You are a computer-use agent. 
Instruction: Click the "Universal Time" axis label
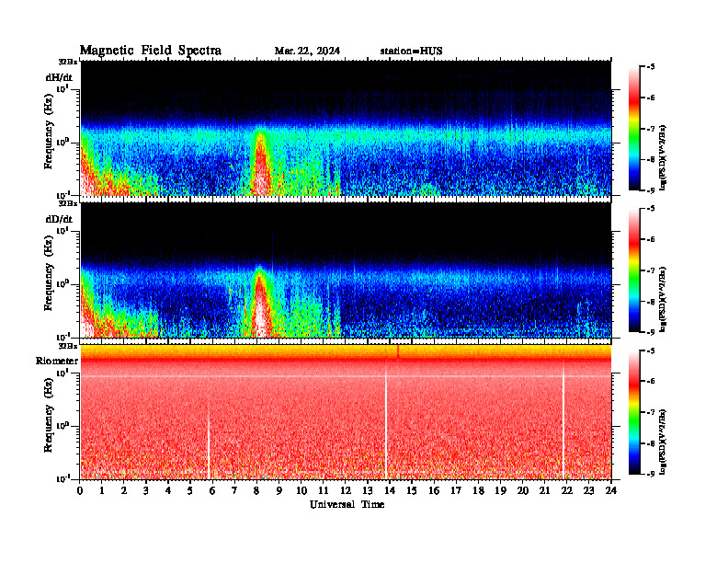[x=347, y=504]
